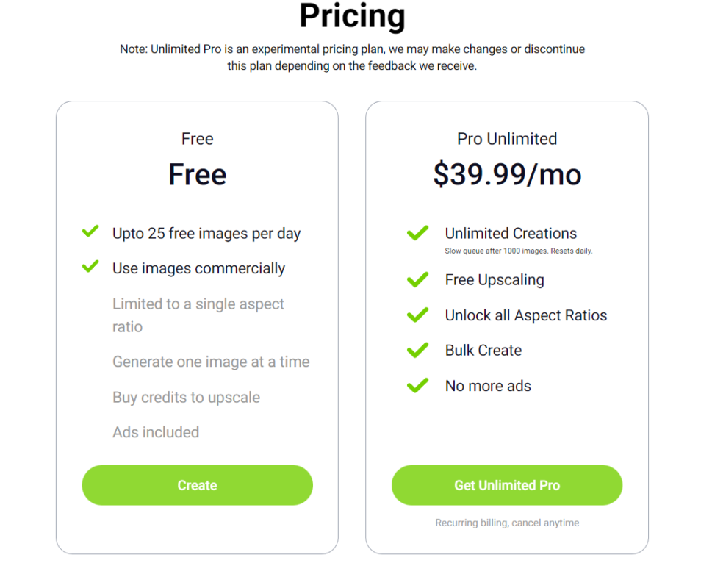Click the Pricing page heading
The width and height of the screenshot is (712, 588).
click(352, 16)
